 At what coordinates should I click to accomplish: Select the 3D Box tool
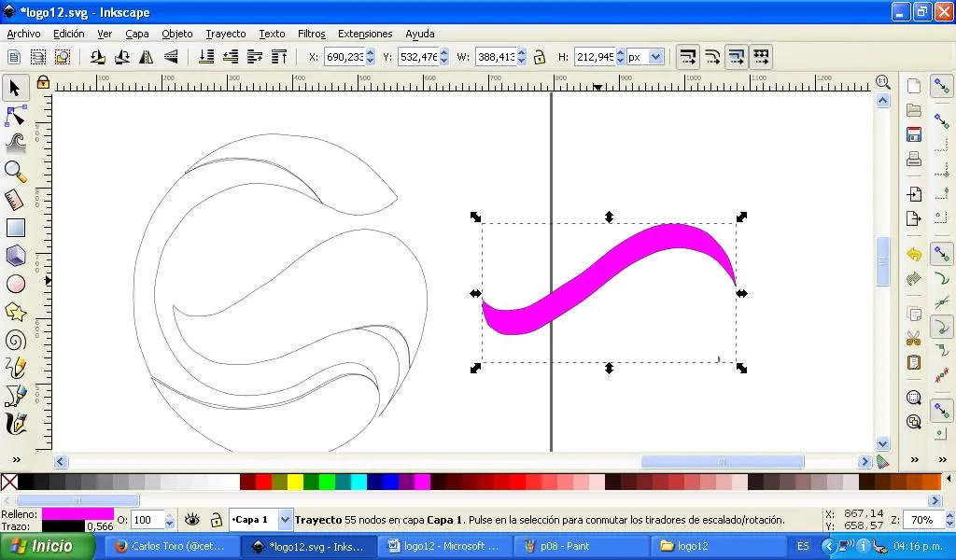pyautogui.click(x=15, y=256)
